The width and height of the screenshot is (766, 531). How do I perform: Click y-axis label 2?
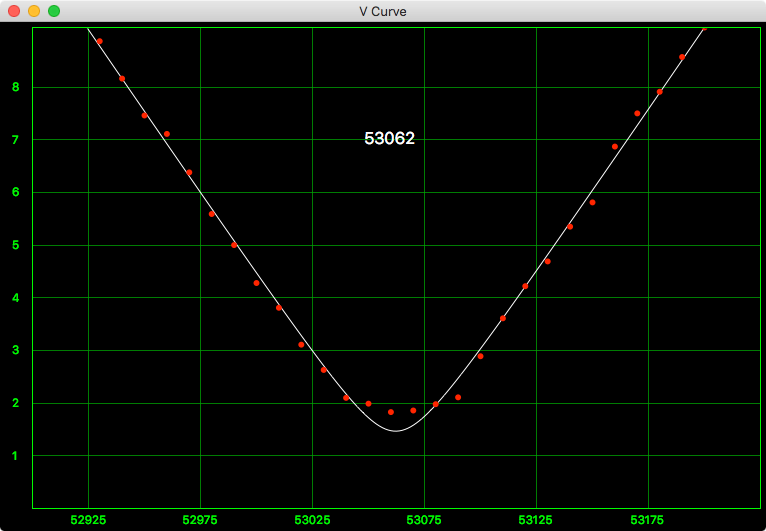click(x=16, y=403)
